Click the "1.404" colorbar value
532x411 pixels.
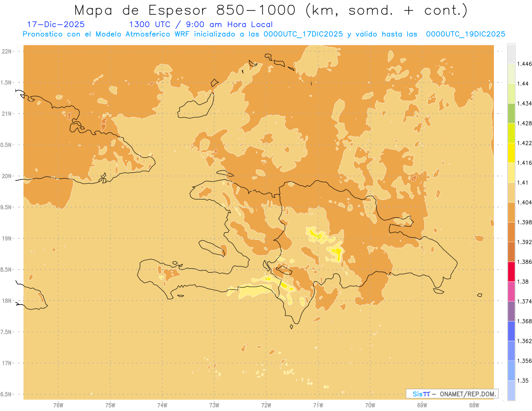[x=524, y=202]
